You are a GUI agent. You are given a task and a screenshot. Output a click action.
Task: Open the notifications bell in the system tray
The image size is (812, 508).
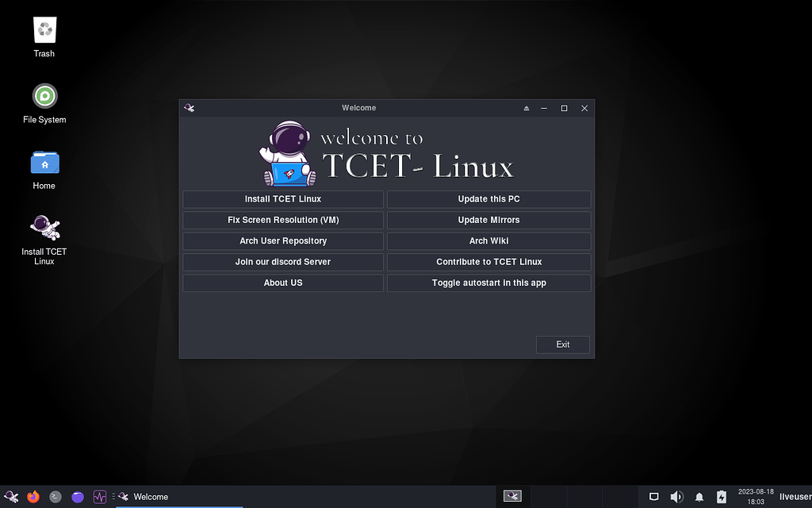click(x=699, y=496)
